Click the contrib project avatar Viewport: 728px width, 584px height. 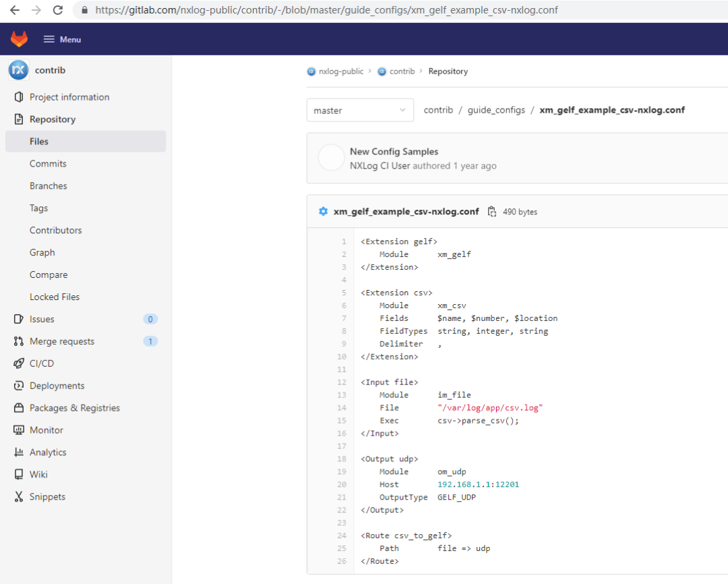coord(18,69)
